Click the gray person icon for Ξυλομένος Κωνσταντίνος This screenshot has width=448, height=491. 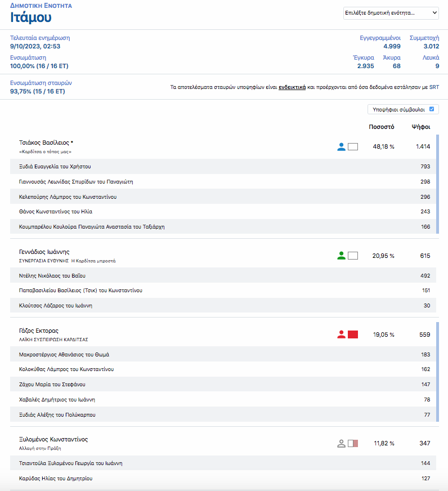point(341,443)
